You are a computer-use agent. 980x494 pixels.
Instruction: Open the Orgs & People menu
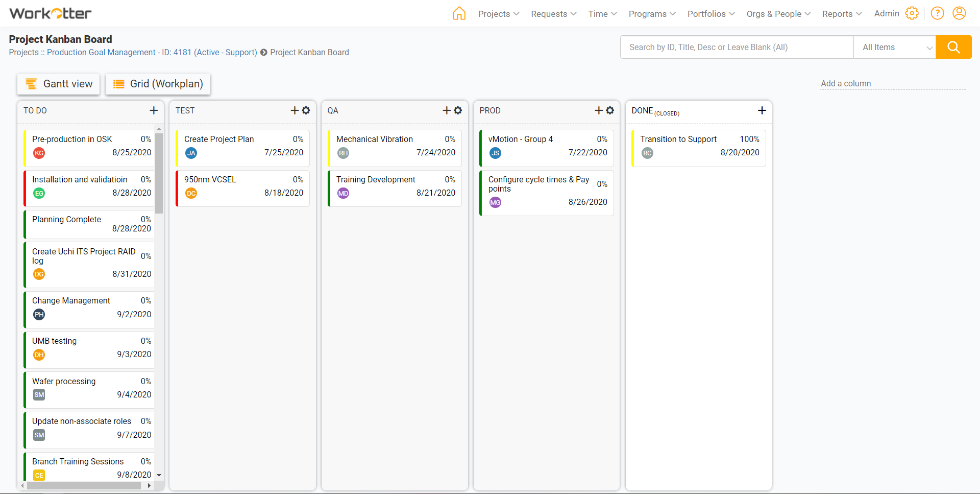click(778, 14)
